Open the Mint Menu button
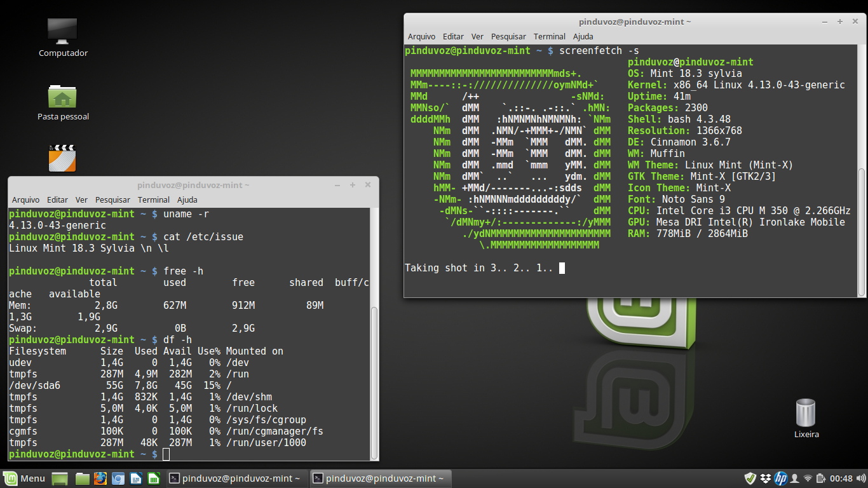Image resolution: width=868 pixels, height=488 pixels. (24, 478)
